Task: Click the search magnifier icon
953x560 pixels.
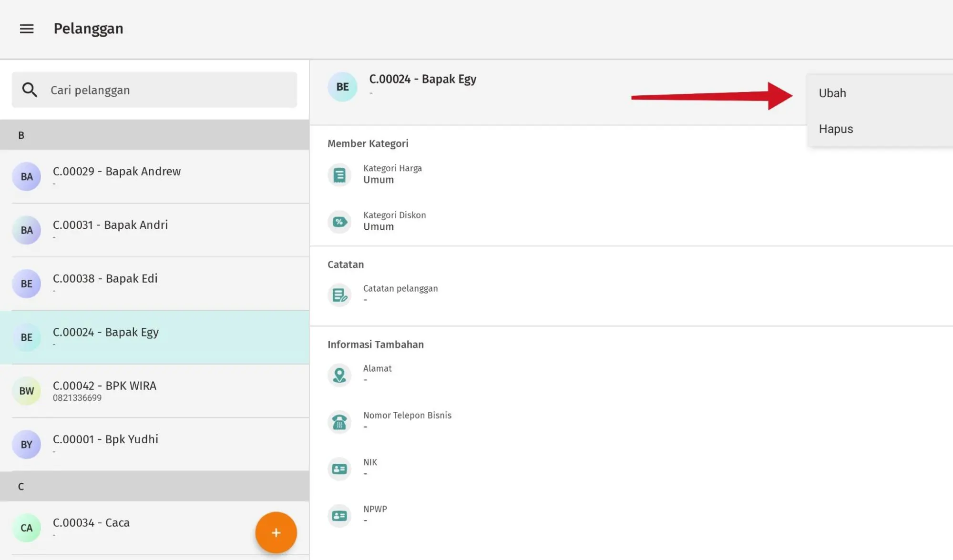Action: (30, 90)
